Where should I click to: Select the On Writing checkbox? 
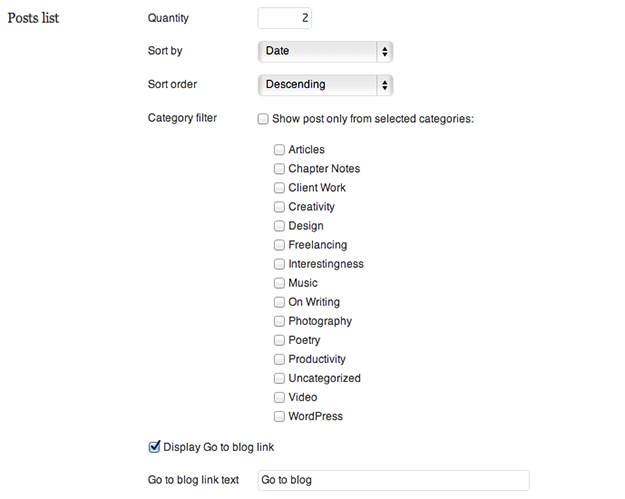280,302
